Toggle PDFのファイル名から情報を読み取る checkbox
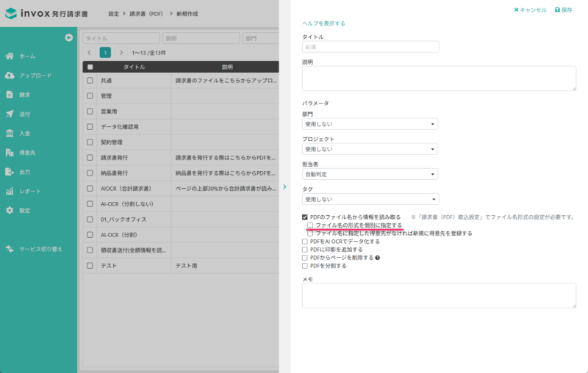Screen dimensions: 588x373 point(305,217)
